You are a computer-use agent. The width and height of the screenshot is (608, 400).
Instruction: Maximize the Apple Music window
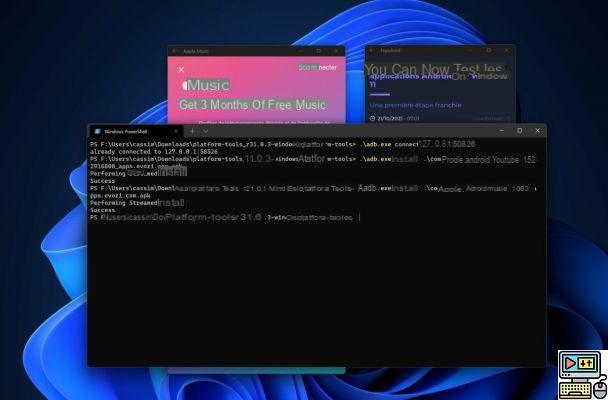[x=318, y=51]
